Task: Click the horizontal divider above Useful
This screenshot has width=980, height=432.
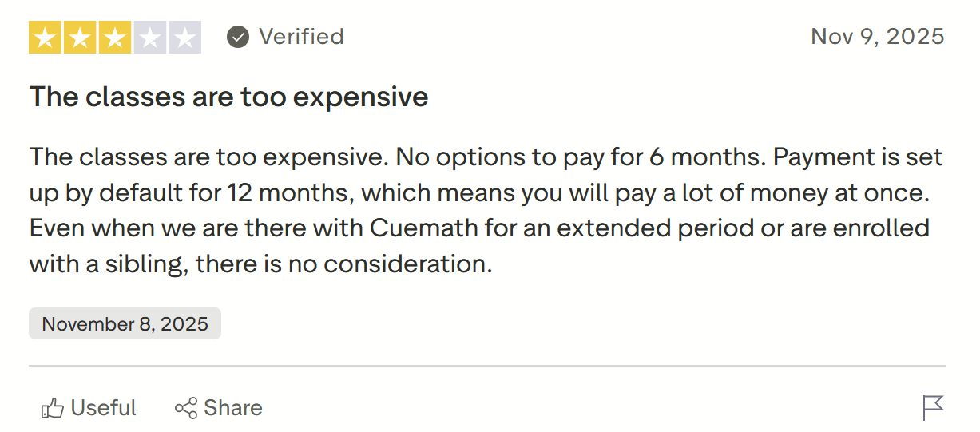Action: click(x=487, y=366)
